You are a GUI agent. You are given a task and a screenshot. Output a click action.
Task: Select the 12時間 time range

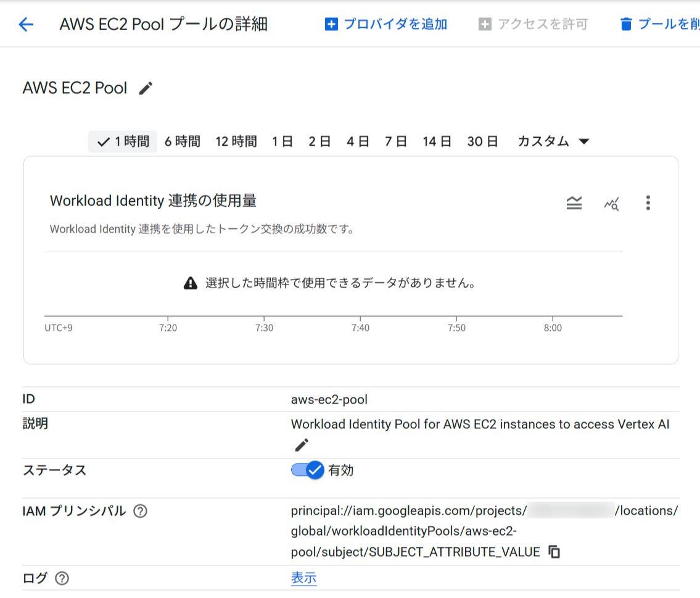pos(236,141)
